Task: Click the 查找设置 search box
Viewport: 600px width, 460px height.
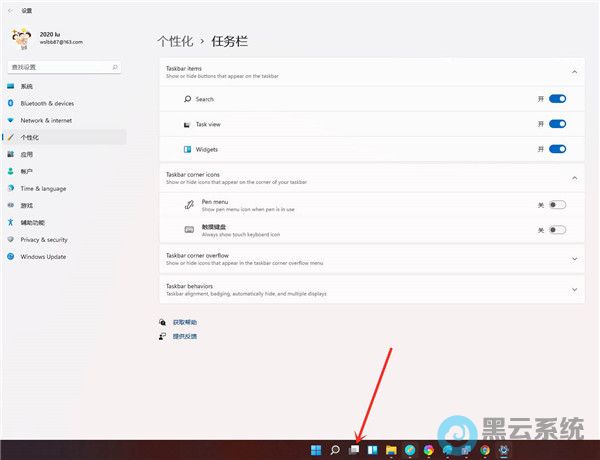Action: [62, 66]
